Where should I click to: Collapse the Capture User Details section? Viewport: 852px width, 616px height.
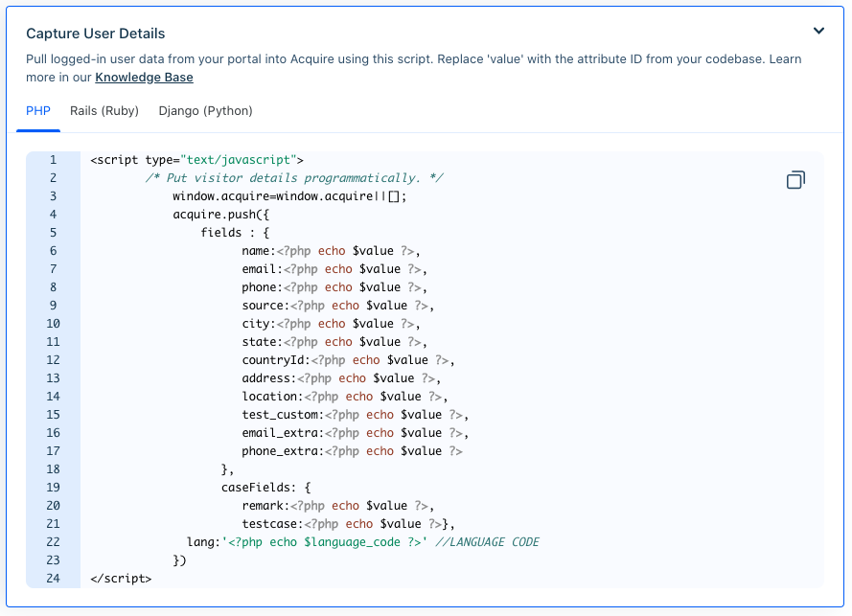pyautogui.click(x=818, y=31)
